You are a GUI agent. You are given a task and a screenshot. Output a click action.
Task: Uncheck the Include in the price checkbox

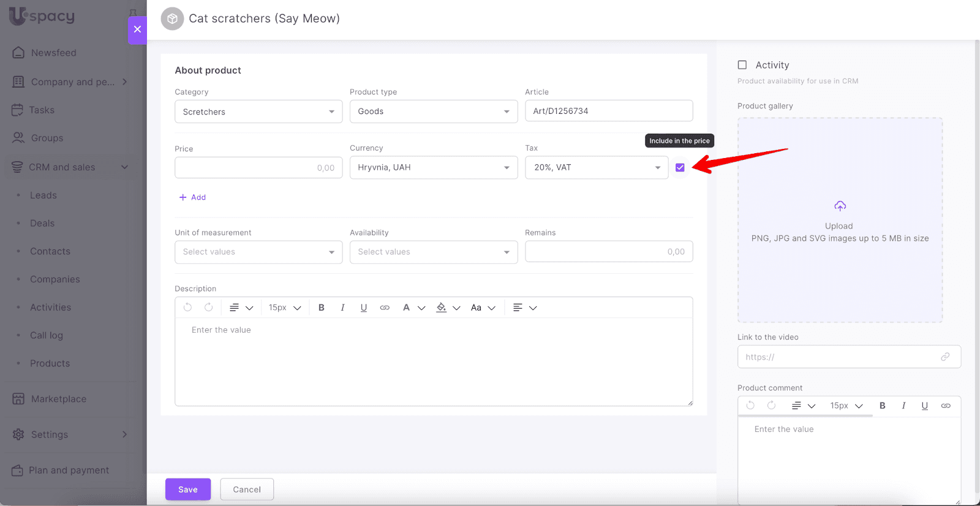(x=680, y=167)
